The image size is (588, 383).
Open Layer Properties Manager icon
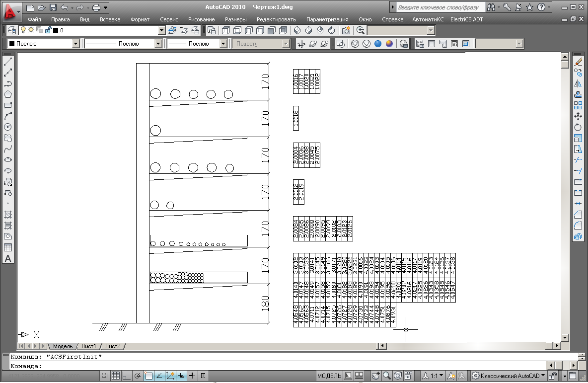(x=13, y=30)
